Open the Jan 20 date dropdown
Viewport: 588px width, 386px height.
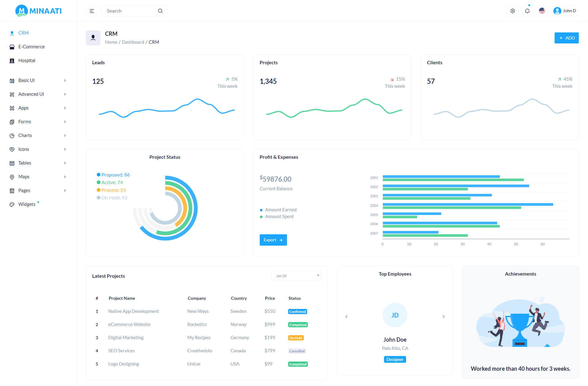coord(296,276)
